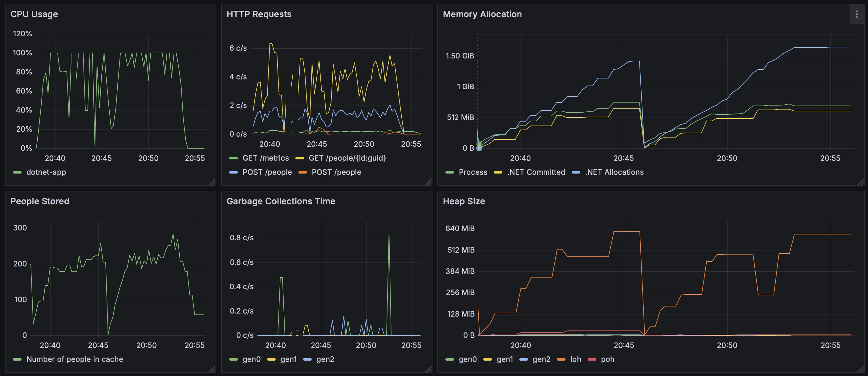Click the Garbage Collections Time resize handle
This screenshot has height=376, width=868.
pyautogui.click(x=428, y=369)
